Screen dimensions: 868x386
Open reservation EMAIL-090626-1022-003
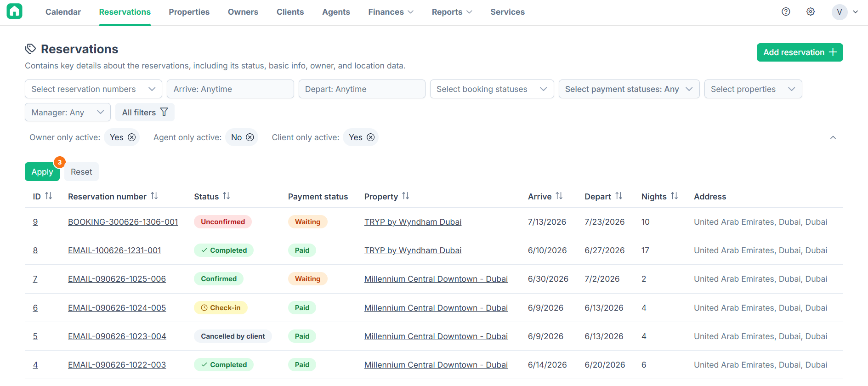coord(117,365)
